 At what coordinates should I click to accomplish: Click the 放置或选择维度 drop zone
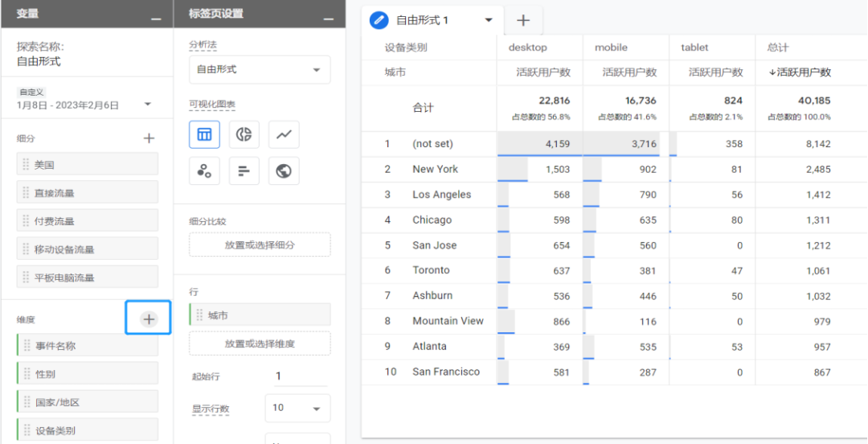pos(260,343)
